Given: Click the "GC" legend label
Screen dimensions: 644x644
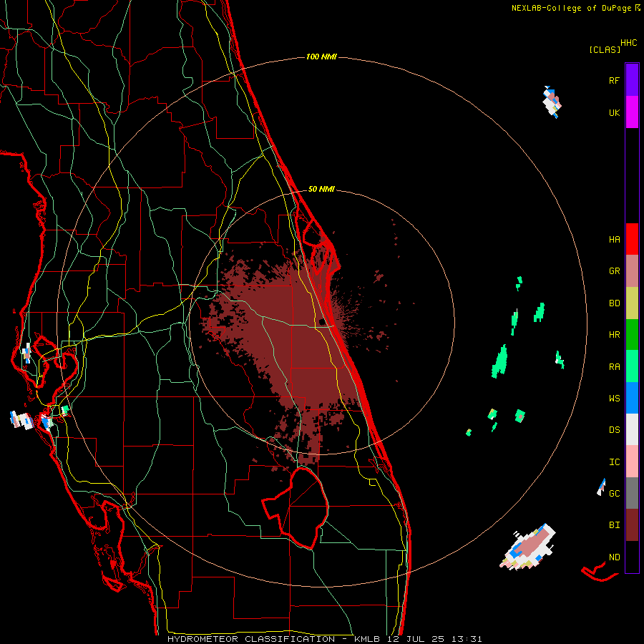Looking at the screenshot, I should click(x=614, y=494).
